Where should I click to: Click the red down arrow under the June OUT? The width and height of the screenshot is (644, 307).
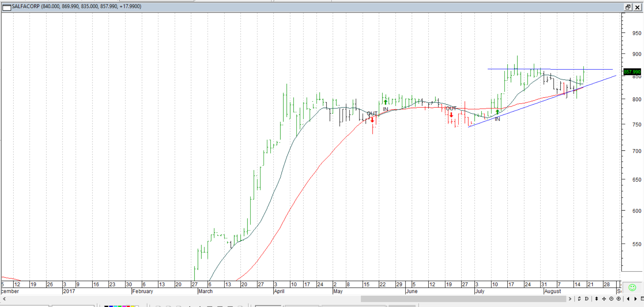tap(451, 115)
